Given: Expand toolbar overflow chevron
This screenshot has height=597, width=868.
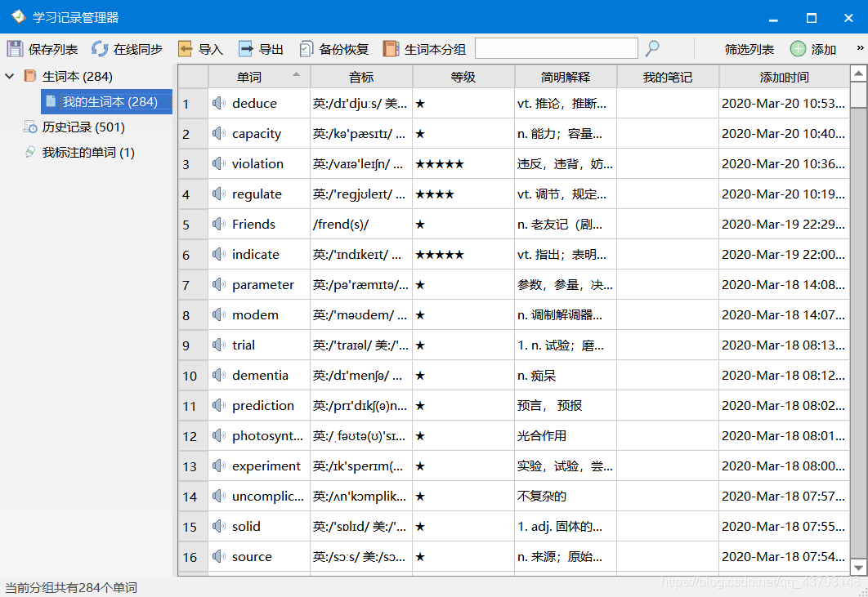Looking at the screenshot, I should (860, 48).
